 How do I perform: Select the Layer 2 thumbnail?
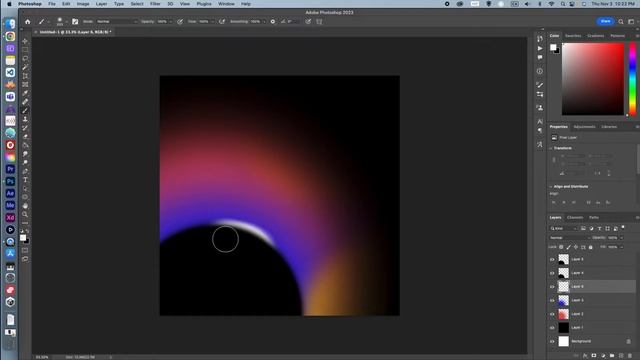563,314
